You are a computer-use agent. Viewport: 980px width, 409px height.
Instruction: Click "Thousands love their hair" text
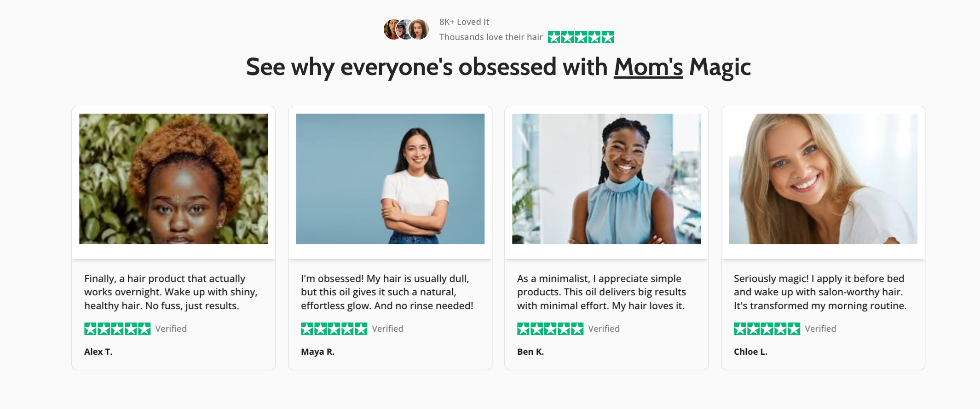click(x=491, y=37)
